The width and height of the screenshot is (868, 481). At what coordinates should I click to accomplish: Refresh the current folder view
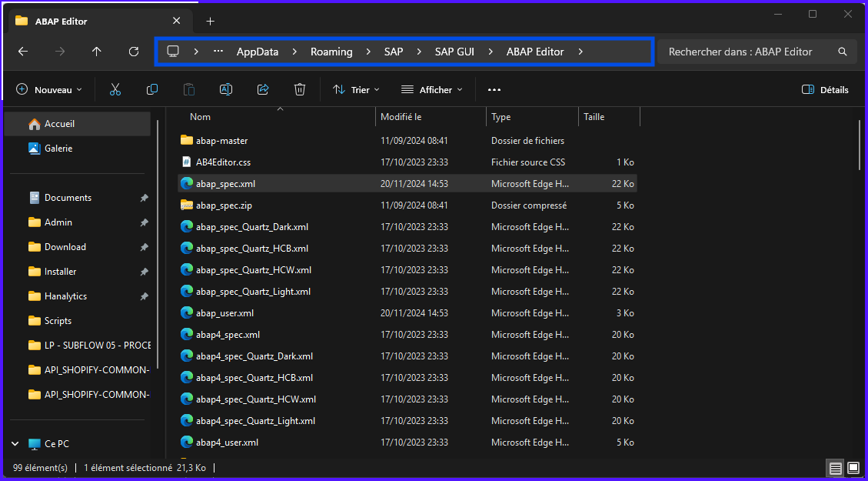134,52
